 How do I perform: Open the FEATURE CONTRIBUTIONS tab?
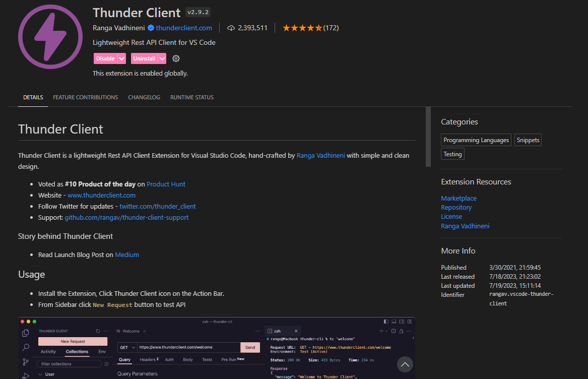86,97
